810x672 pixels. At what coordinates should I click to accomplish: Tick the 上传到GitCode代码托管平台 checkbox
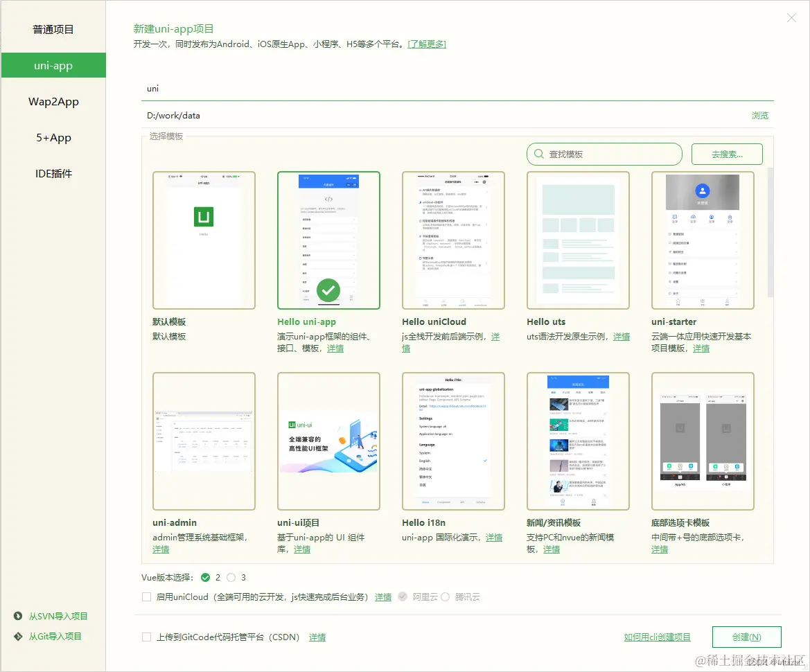pyautogui.click(x=147, y=637)
